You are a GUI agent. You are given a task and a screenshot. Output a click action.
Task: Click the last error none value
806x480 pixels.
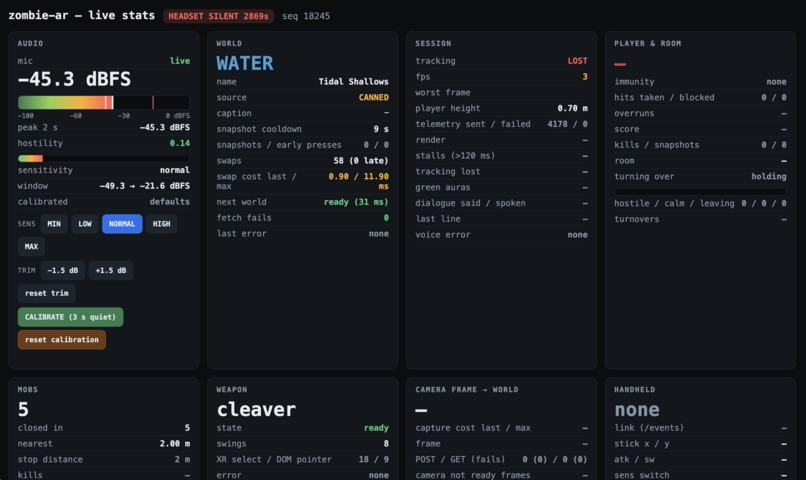pos(379,234)
